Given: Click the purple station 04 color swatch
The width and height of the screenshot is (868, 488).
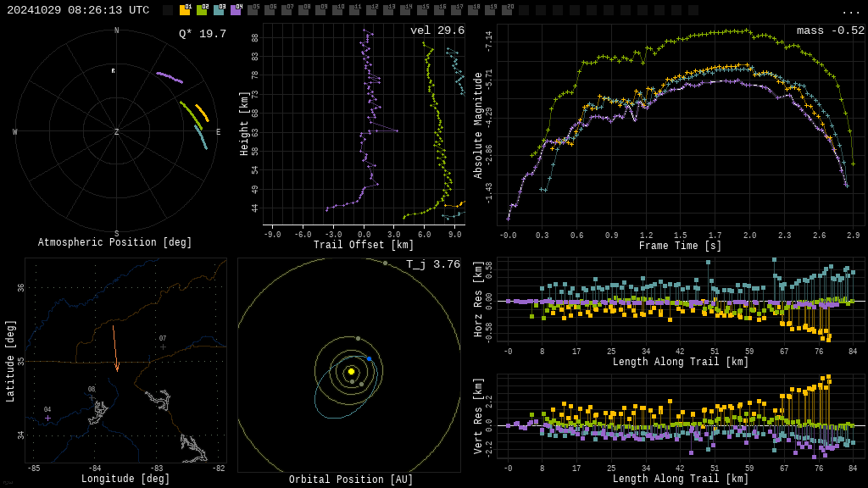Looking at the screenshot, I should coord(236,10).
